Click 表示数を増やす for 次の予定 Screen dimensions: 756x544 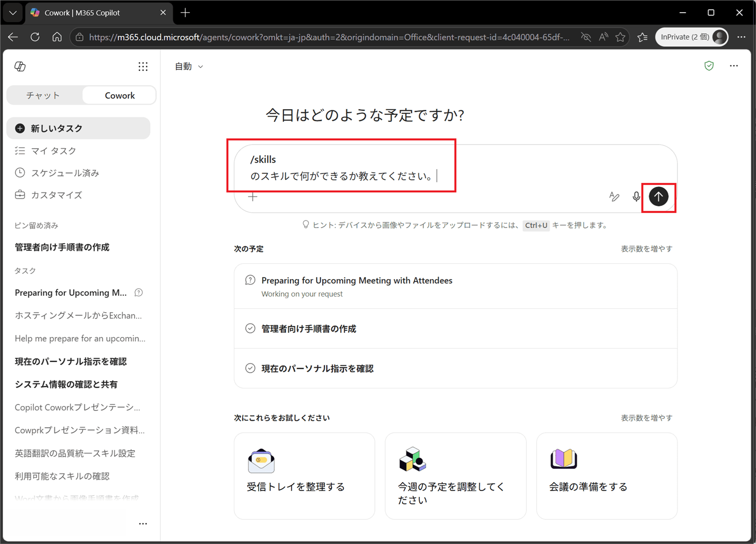click(647, 249)
